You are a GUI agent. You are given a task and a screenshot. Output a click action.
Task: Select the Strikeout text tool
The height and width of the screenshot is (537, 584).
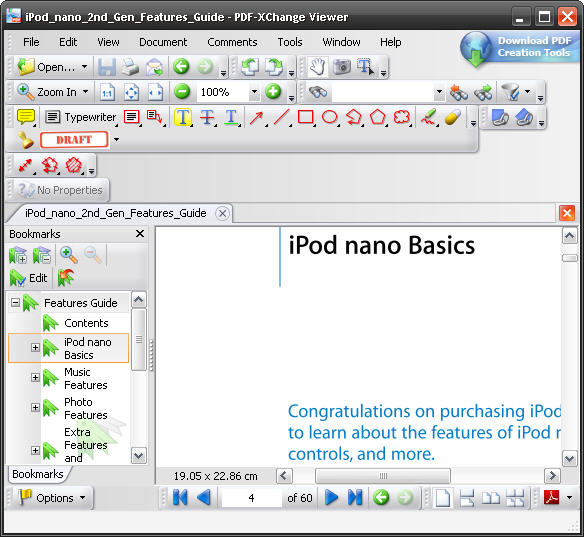[x=207, y=117]
